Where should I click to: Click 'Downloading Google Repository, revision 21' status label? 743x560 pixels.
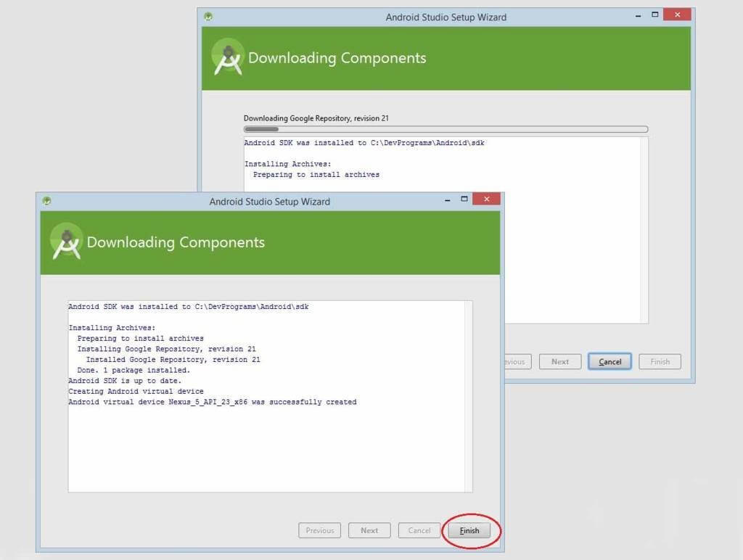[x=316, y=118]
